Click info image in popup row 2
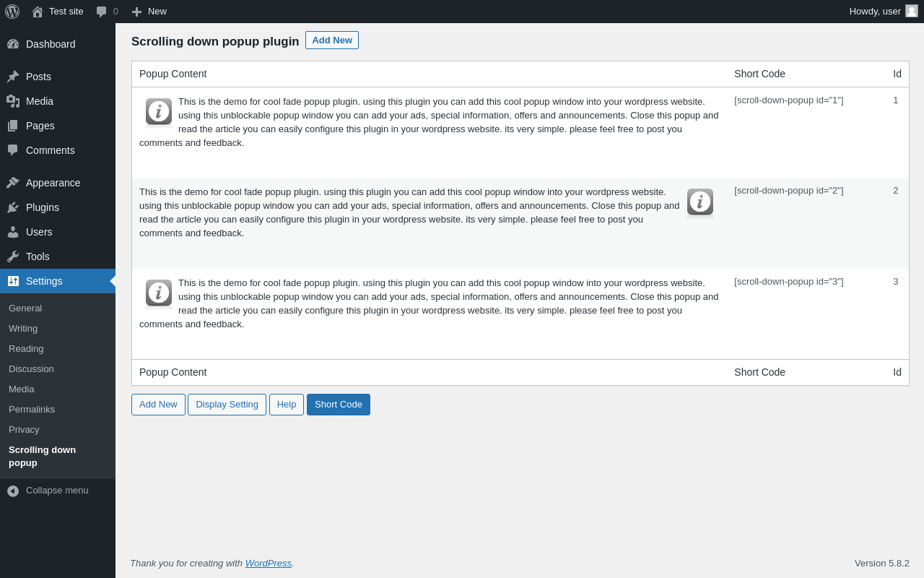 pos(700,202)
